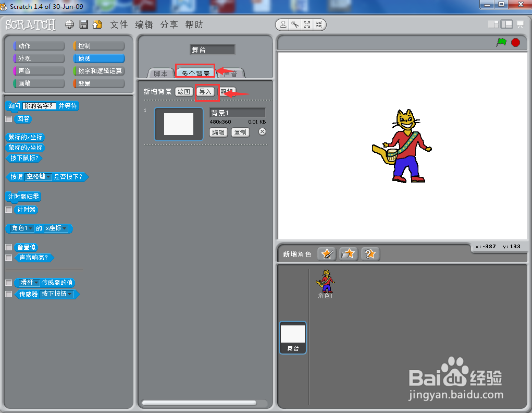
Task: Open the 分享 menu
Action: pos(169,25)
